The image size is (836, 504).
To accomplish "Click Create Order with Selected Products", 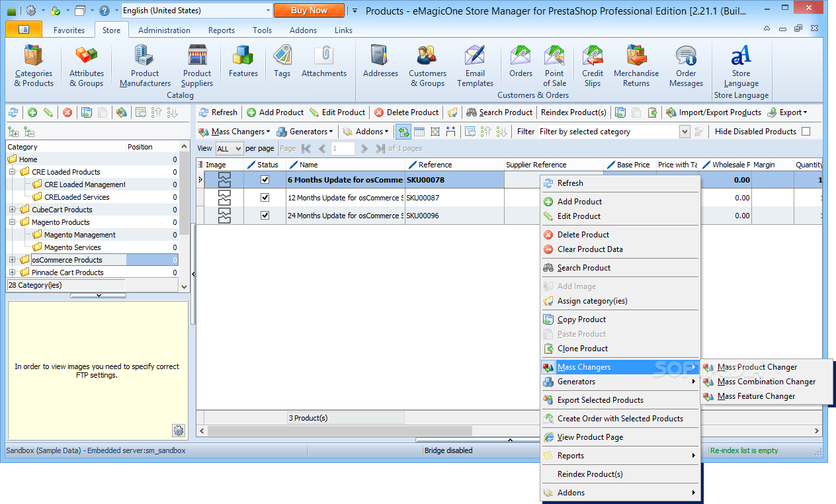I will (x=620, y=419).
